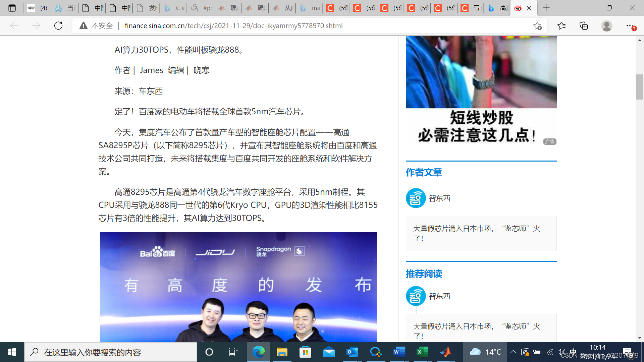Click the Baidu Jidu Snapdragon press photo
Screen dimensions: 644x362
coord(238,287)
